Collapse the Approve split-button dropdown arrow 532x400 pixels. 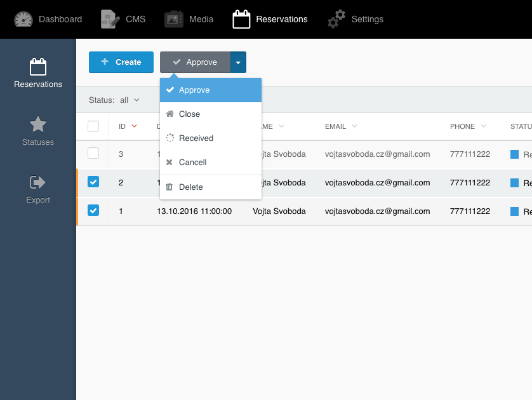click(x=238, y=62)
